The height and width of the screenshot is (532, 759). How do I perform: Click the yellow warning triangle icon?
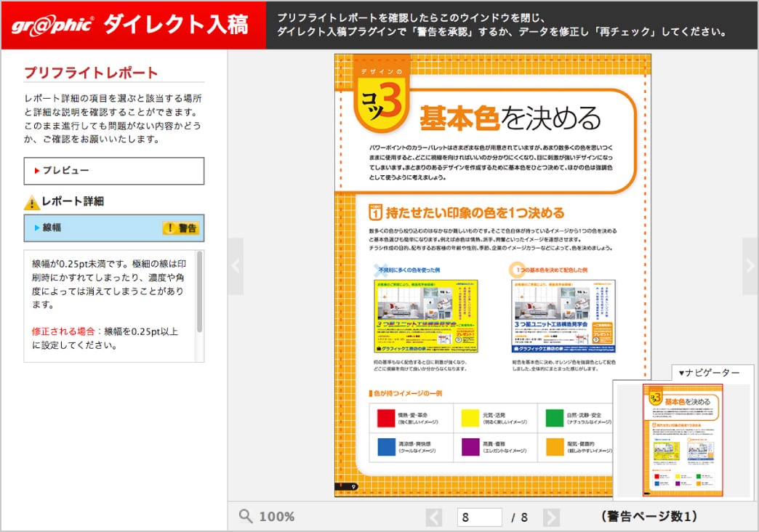coord(31,203)
